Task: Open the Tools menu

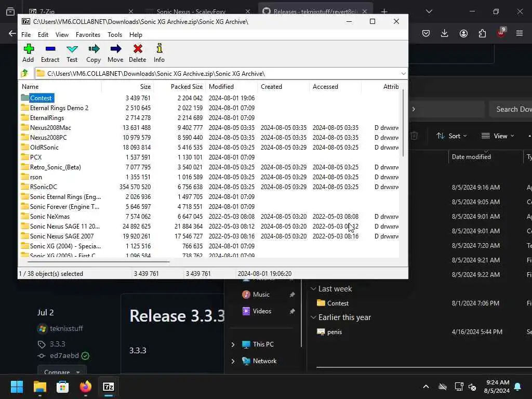Action: pos(115,35)
